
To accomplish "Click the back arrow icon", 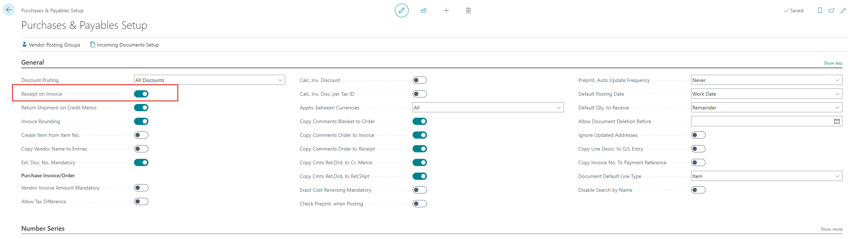I will pyautogui.click(x=9, y=10).
